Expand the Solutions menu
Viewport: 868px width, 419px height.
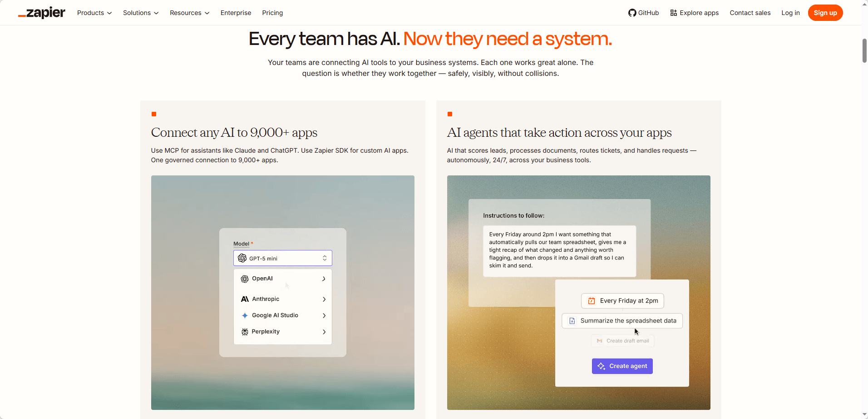(141, 13)
